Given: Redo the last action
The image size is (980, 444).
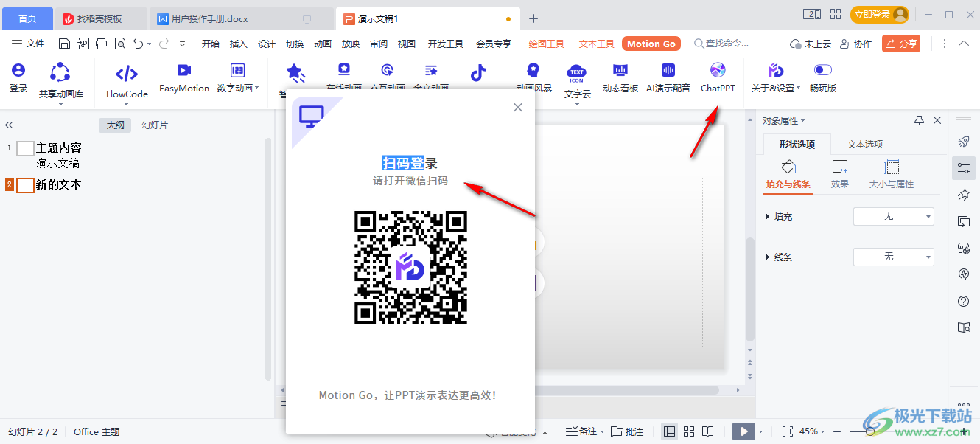Looking at the screenshot, I should pyautogui.click(x=164, y=44).
